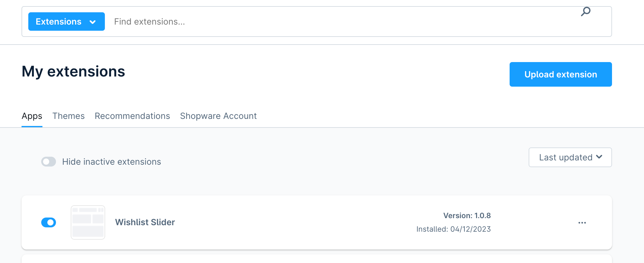Select the Apps tab

coord(32,116)
